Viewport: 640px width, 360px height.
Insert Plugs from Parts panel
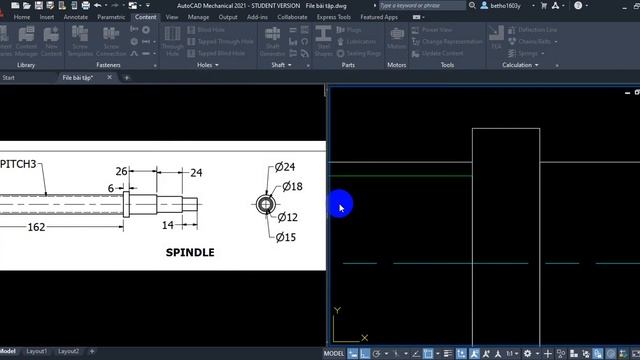click(x=349, y=30)
